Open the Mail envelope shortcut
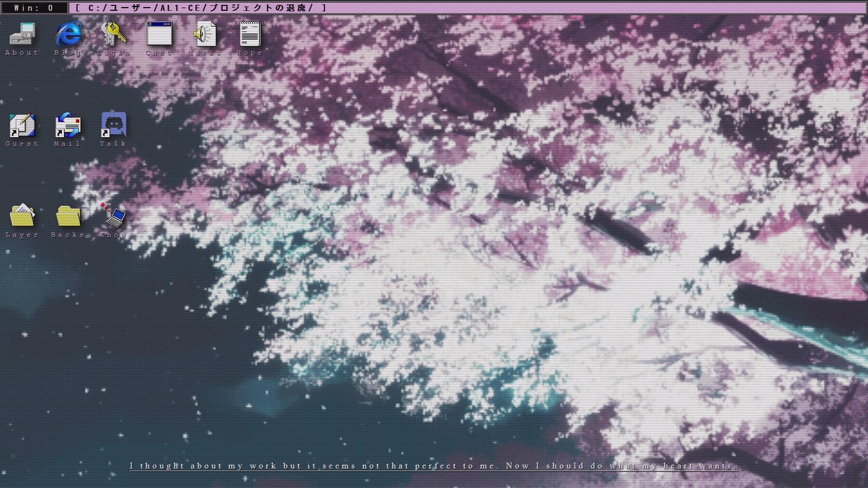 (x=68, y=125)
